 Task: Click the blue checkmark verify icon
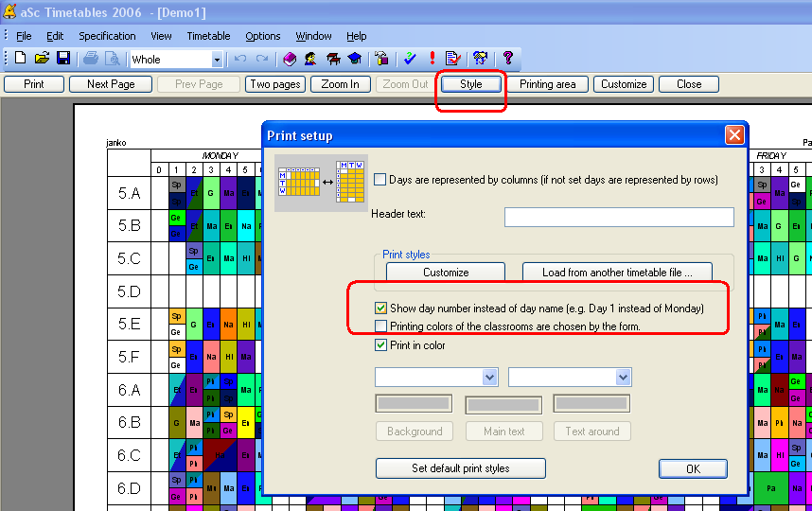[x=410, y=59]
